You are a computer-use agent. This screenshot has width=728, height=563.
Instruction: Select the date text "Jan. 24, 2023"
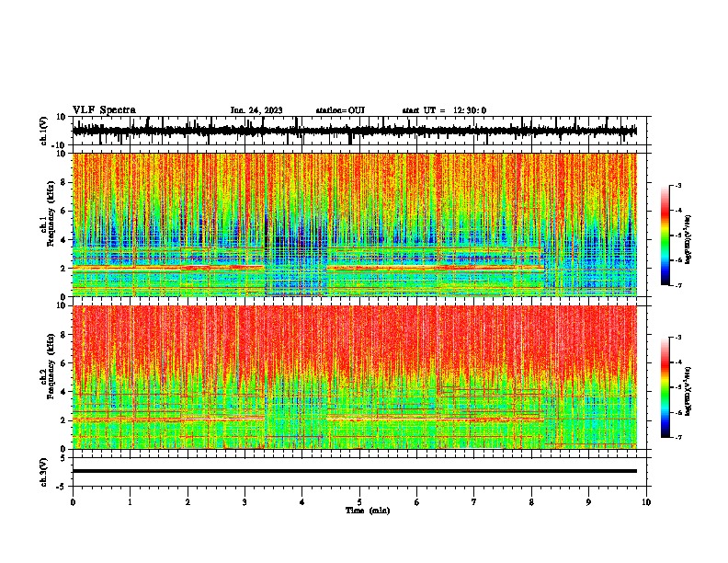coord(256,110)
